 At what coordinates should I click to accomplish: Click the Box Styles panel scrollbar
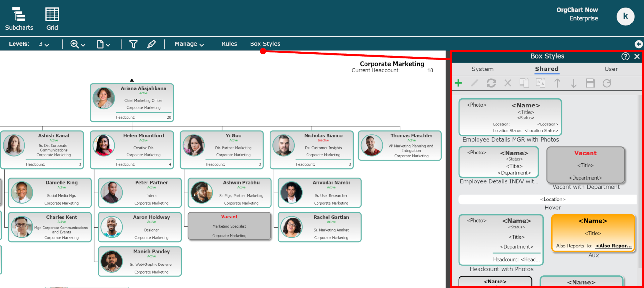pos(640,181)
